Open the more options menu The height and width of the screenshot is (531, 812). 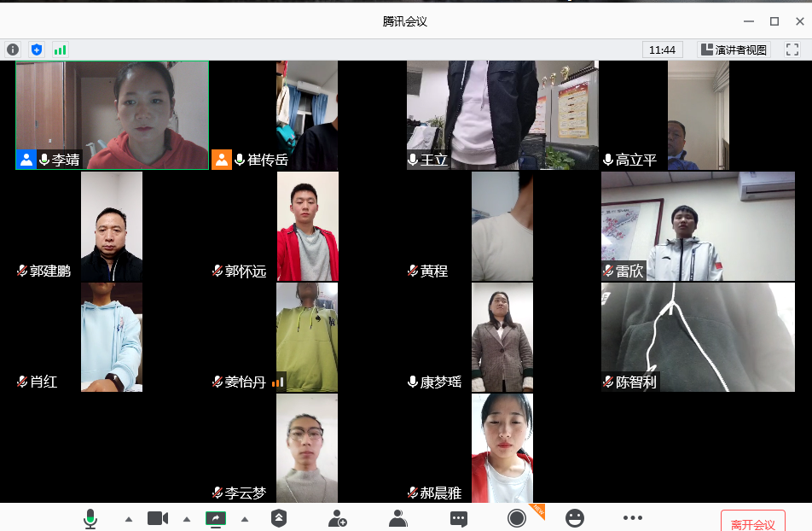[x=632, y=518]
